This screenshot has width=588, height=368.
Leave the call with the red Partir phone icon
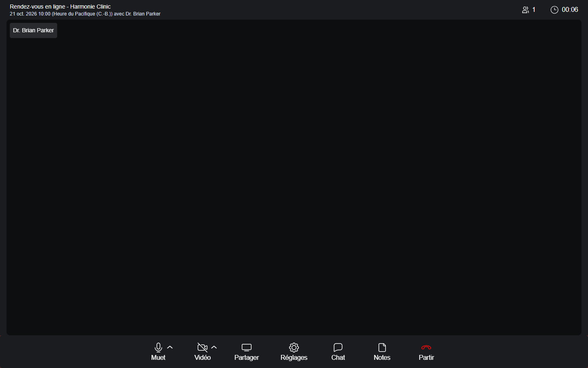pos(426,348)
